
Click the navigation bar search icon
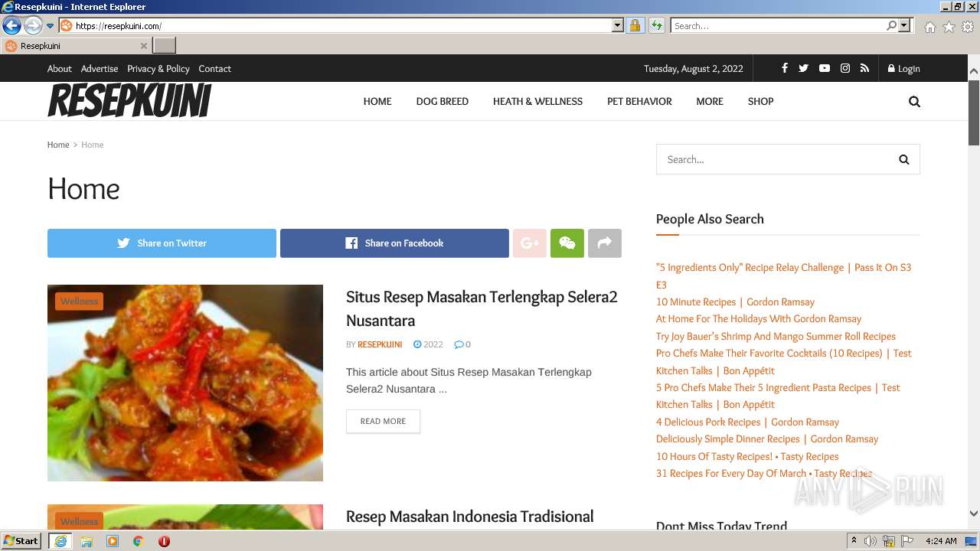[914, 102]
